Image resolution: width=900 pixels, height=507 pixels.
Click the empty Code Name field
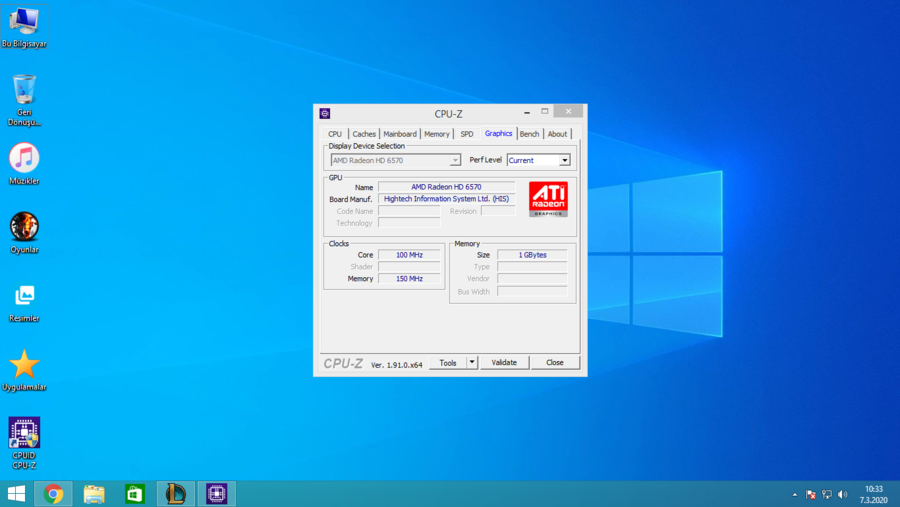pos(409,211)
